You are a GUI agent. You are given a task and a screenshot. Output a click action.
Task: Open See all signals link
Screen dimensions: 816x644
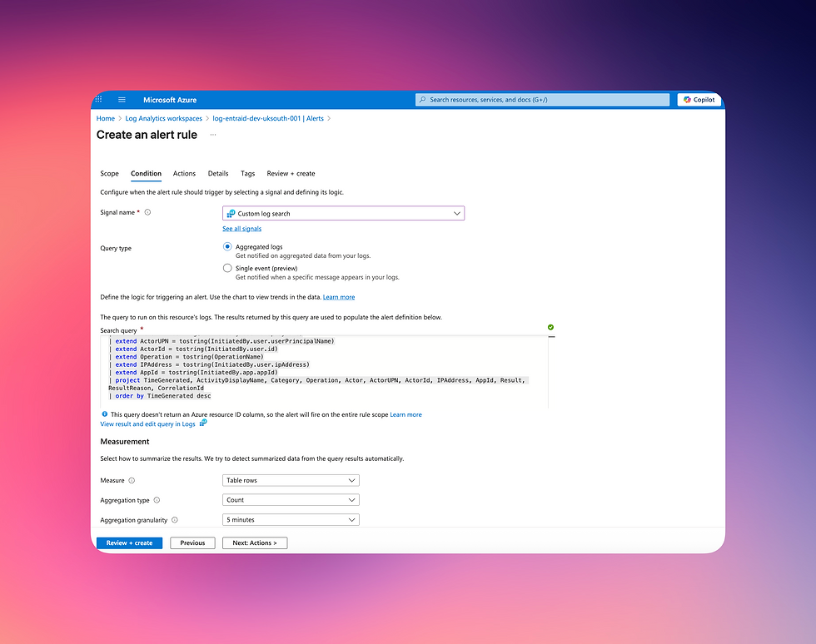click(241, 228)
